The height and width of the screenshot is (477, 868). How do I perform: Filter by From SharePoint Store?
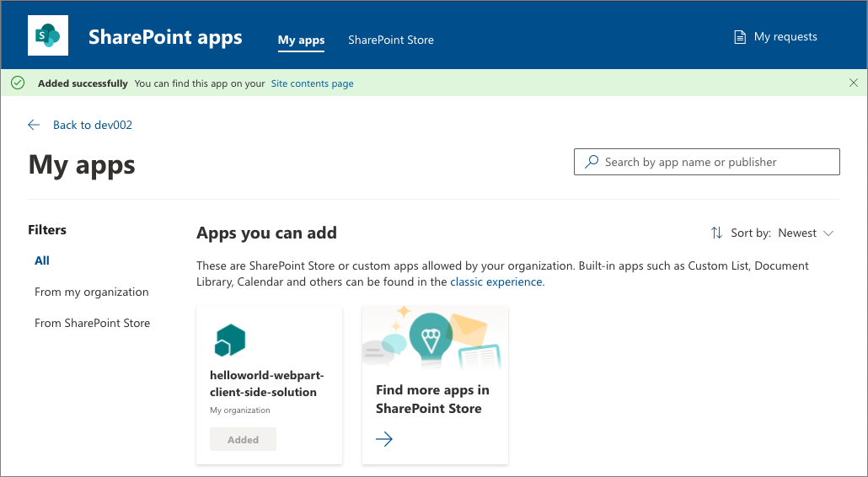click(92, 323)
